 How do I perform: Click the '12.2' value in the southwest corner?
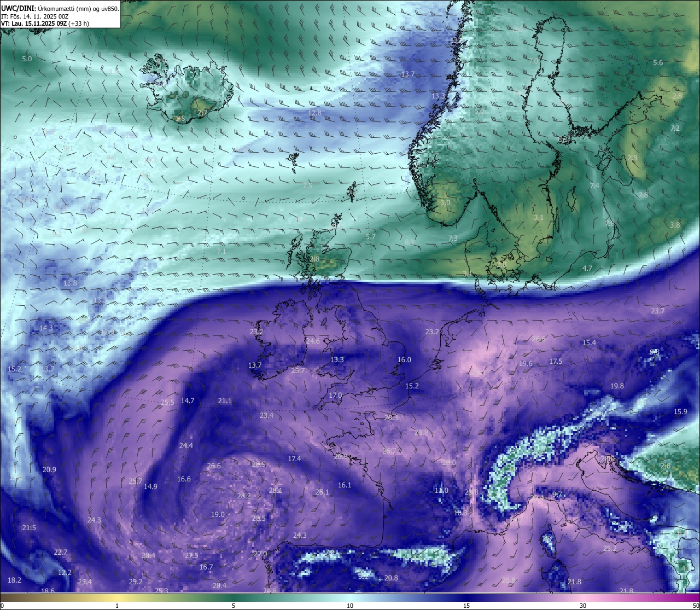tap(65, 572)
